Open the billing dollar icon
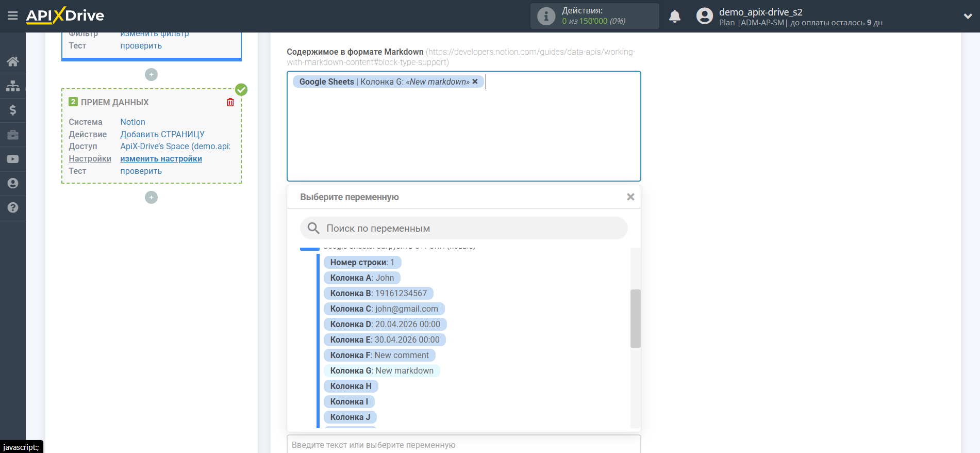 click(x=13, y=110)
